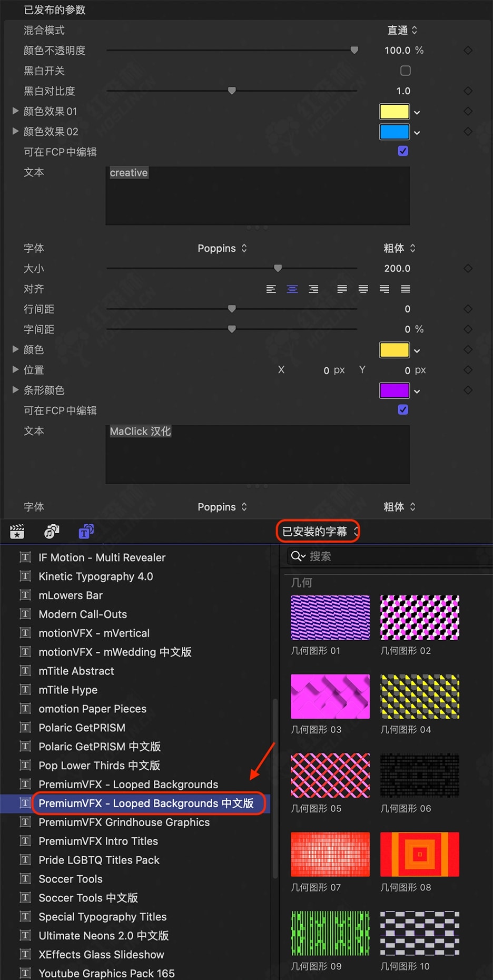493x980 pixels.
Task: Click text field containing creative
Action: coord(258,195)
